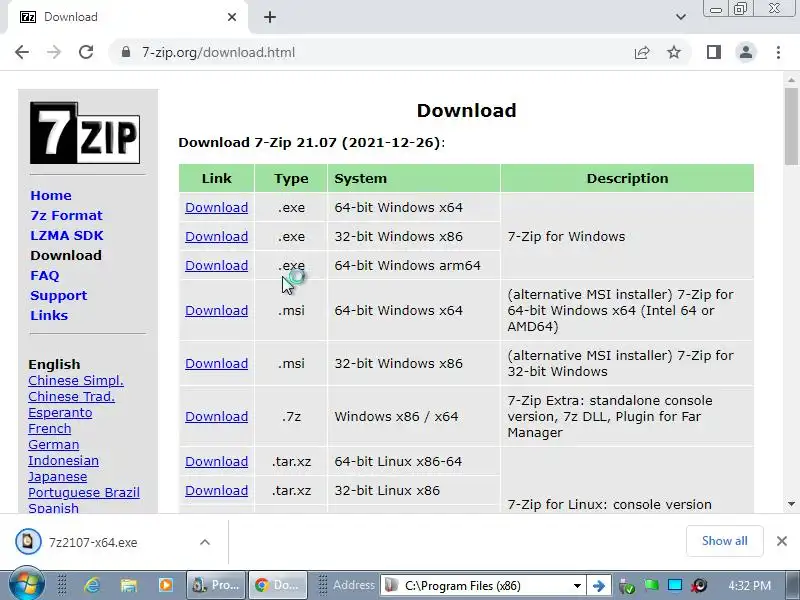The image size is (800, 600).
Task: Open LZMA SDK sidebar link
Action: (x=67, y=235)
